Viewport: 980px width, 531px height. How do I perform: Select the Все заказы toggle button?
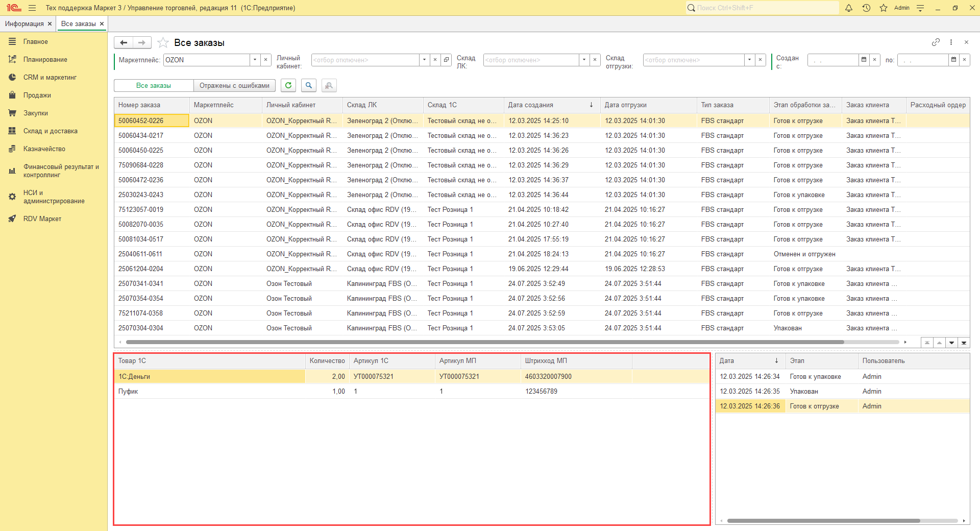point(154,86)
